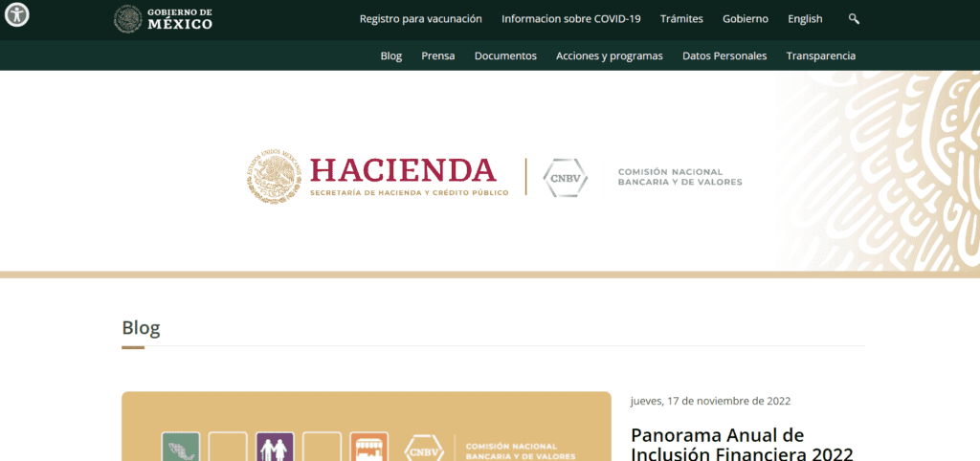Select Blog in the secondary navigation
980x461 pixels.
(390, 56)
